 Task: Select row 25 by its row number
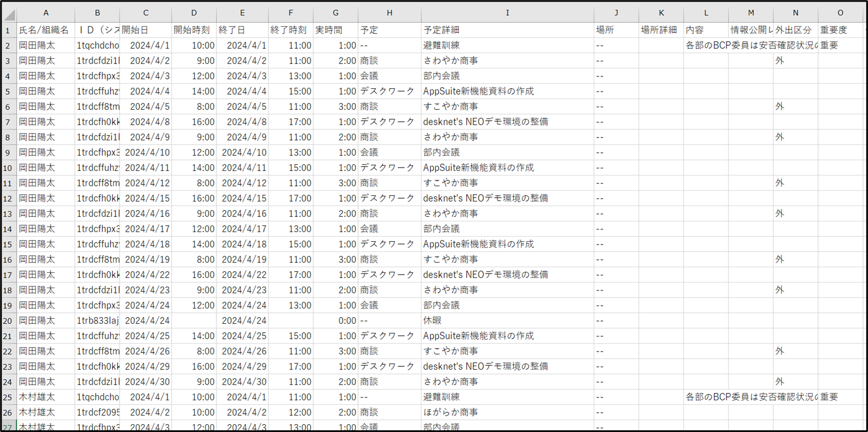click(x=8, y=397)
